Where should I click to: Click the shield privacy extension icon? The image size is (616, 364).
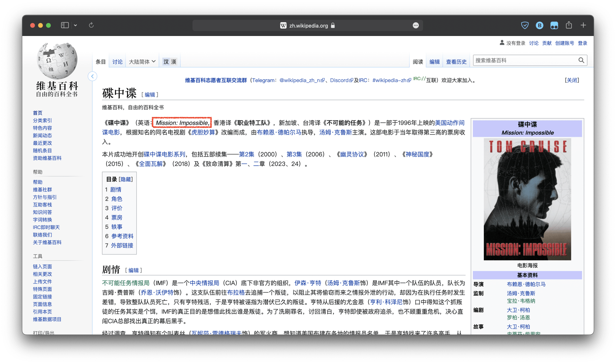(x=525, y=25)
